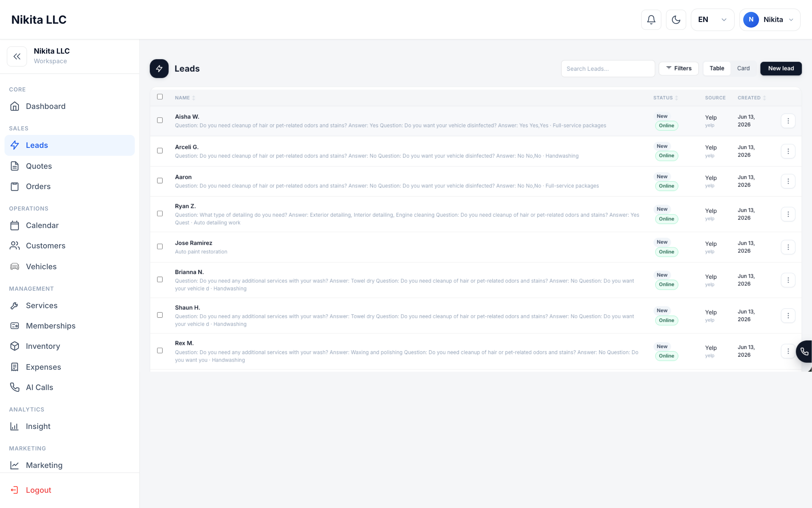Open row actions for Ryan Z.
This screenshot has width=812, height=508.
click(x=788, y=214)
